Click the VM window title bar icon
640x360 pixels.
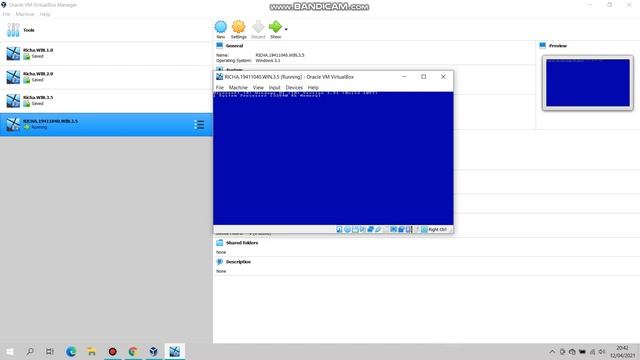219,77
